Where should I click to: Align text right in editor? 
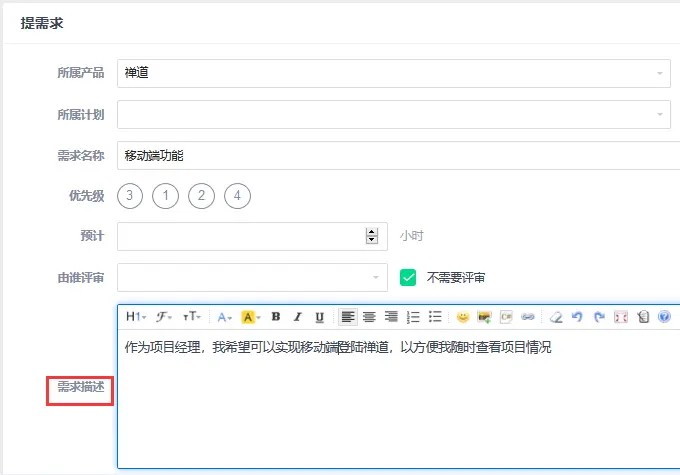391,317
